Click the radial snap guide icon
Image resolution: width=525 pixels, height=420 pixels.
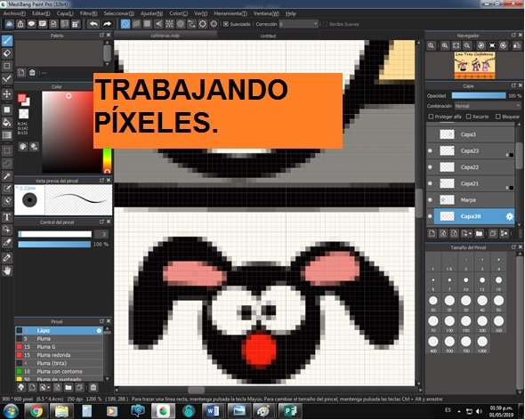pyautogui.click(x=169, y=24)
